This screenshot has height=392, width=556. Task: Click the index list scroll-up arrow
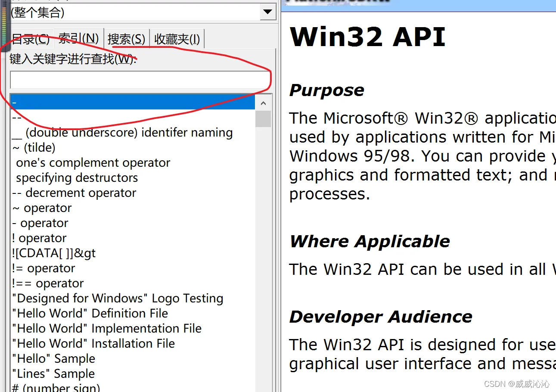coord(264,103)
